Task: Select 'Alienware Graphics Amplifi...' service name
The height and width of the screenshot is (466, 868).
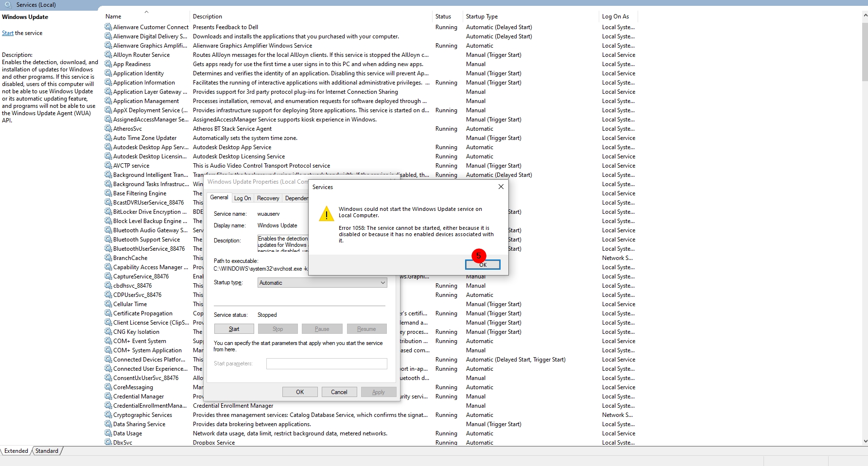Action: coord(150,46)
